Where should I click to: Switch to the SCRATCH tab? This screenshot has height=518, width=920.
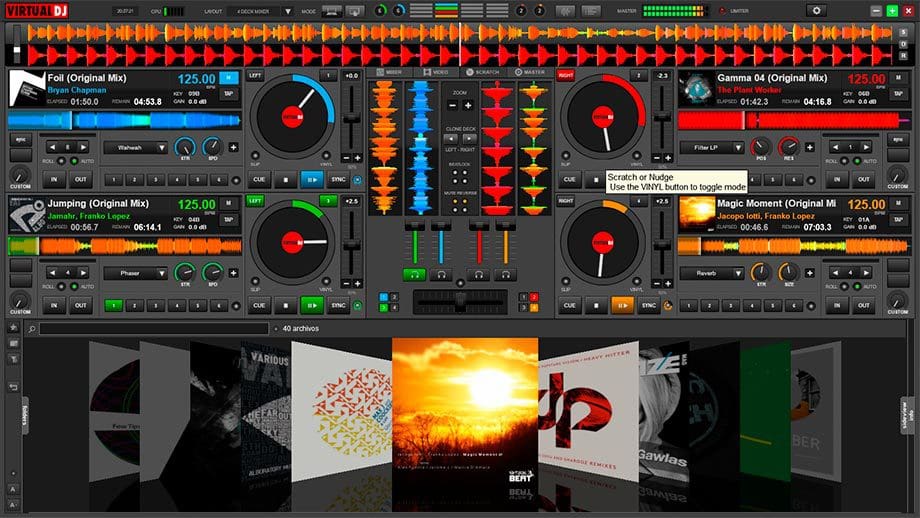pos(482,72)
